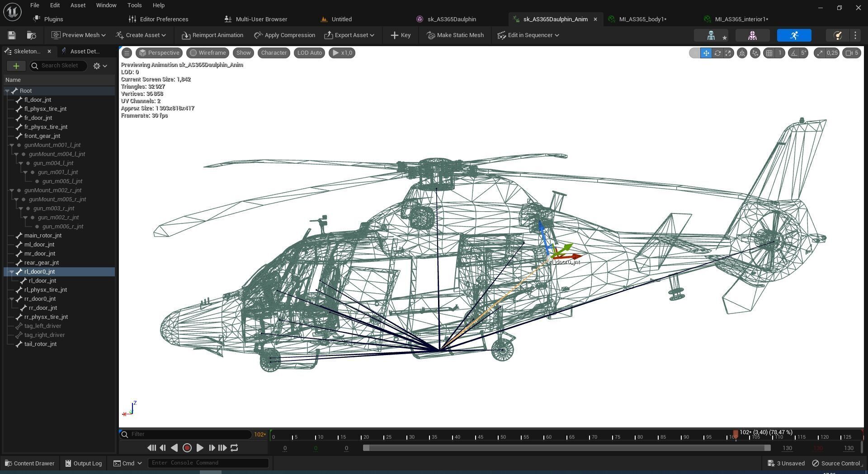The image size is (868, 474).
Task: Click the camera speed setting
Action: pyautogui.click(x=852, y=53)
